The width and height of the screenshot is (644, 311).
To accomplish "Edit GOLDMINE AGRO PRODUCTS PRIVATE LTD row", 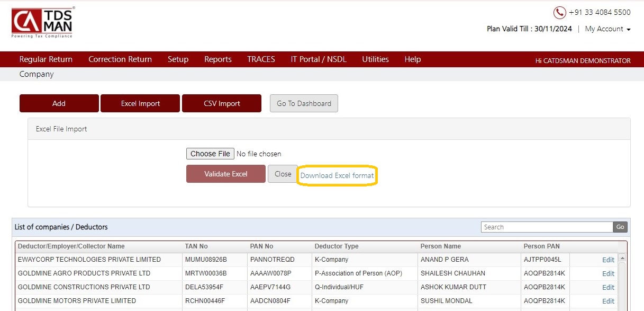I will (x=609, y=274).
